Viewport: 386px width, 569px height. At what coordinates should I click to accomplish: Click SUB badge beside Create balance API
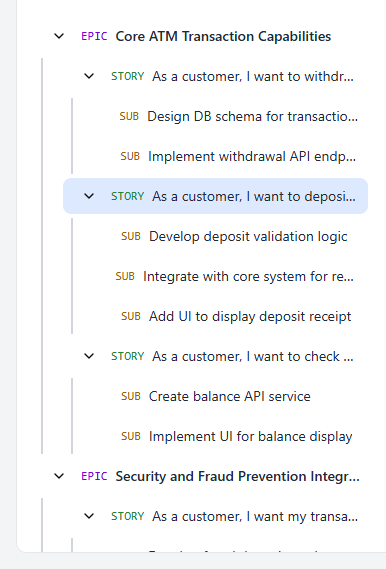[131, 396]
